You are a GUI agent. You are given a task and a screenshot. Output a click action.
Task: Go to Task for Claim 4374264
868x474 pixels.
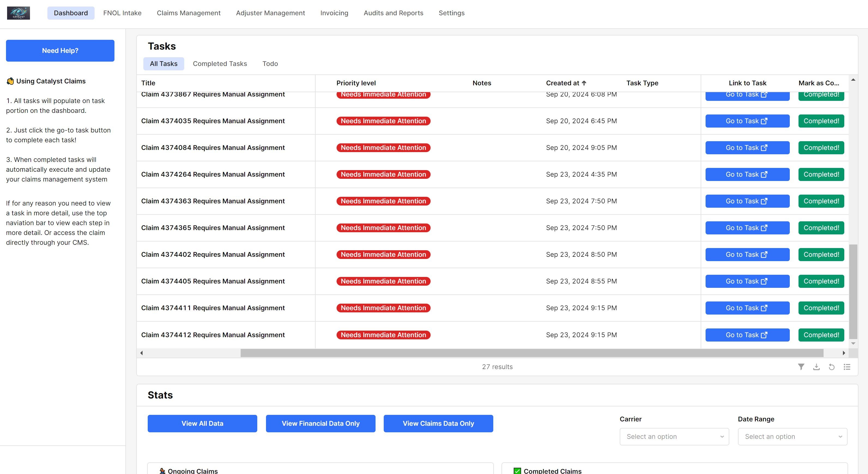coord(747,174)
